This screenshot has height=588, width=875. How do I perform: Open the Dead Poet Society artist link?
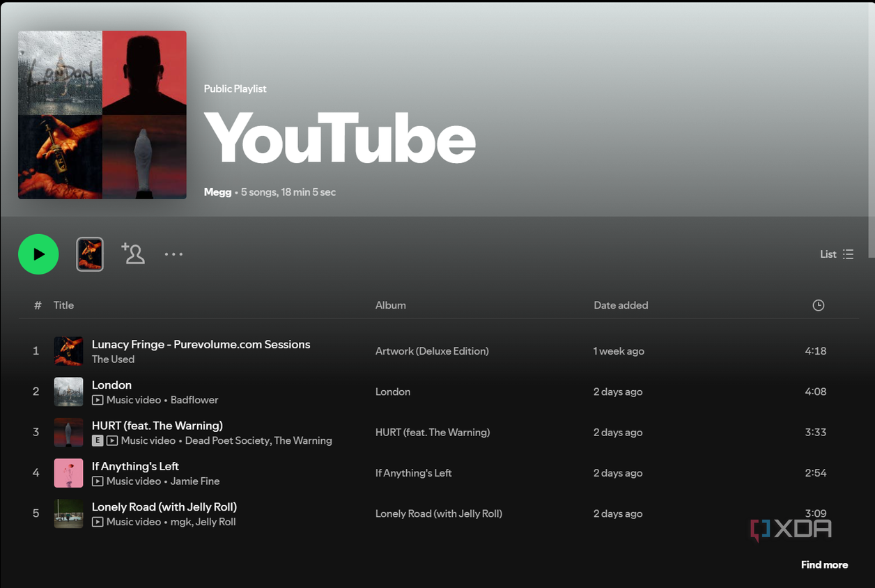pos(226,440)
